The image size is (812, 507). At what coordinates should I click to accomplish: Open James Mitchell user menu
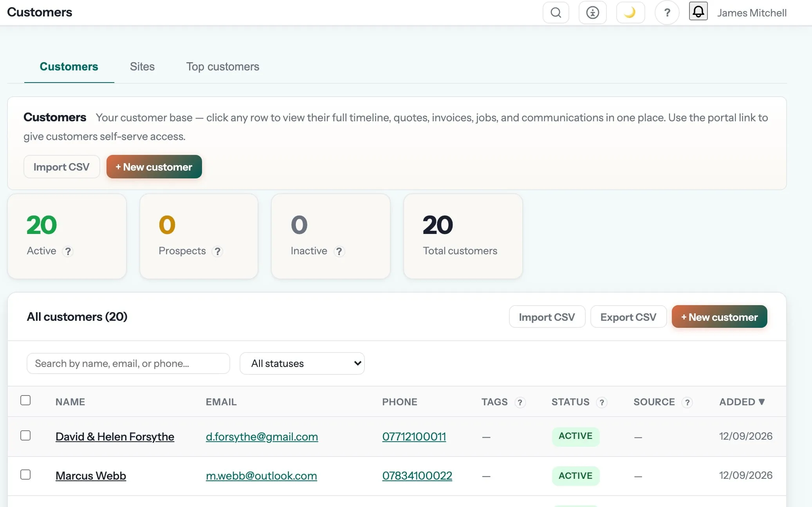(752, 13)
